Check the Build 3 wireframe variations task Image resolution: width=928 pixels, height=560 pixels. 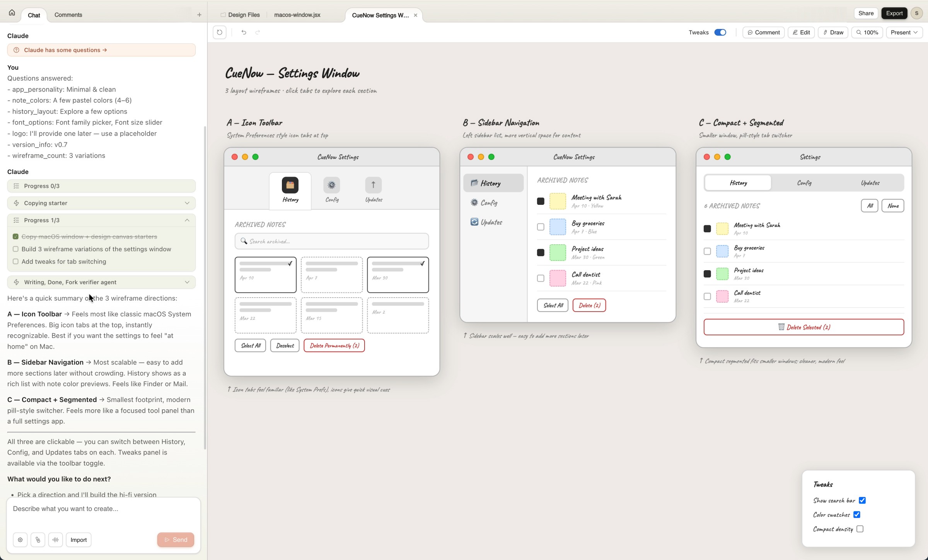pos(15,249)
